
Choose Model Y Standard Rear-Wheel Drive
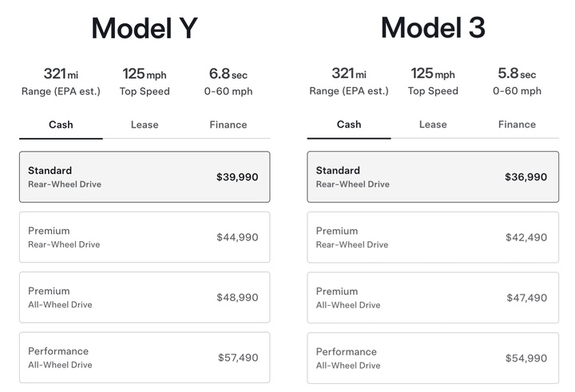(145, 177)
